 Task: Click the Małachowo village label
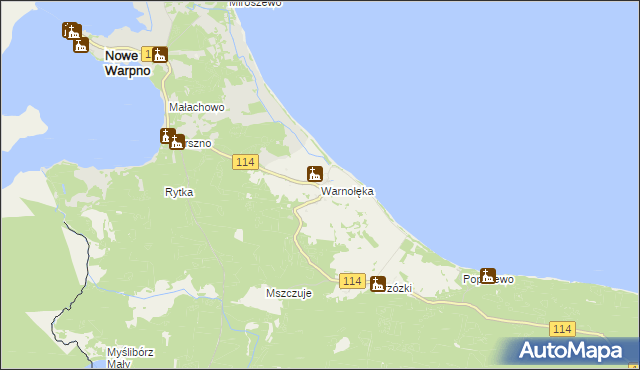(x=197, y=107)
